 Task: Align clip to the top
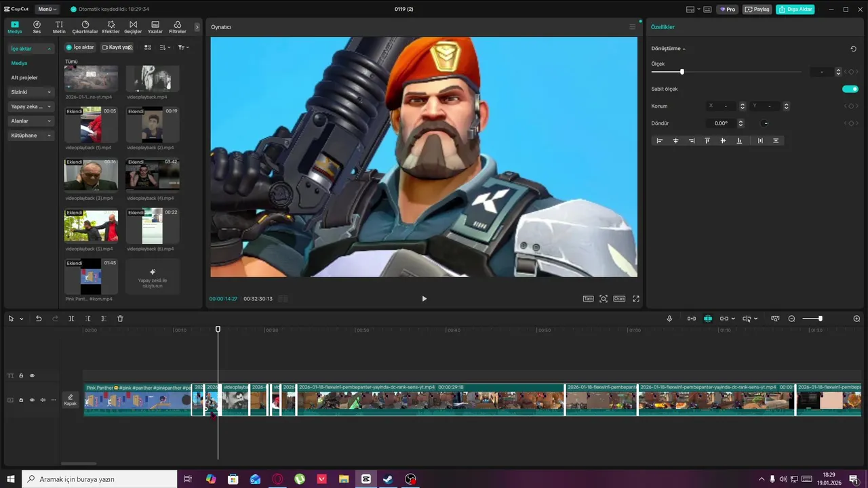click(707, 140)
